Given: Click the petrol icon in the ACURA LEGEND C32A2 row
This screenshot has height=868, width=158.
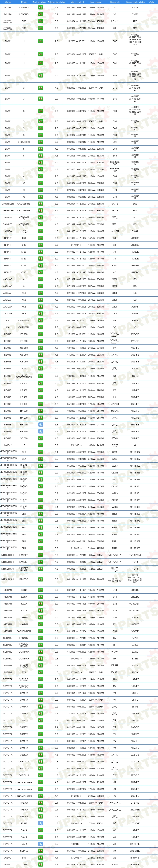Looking at the screenshot, I should pos(40,15).
